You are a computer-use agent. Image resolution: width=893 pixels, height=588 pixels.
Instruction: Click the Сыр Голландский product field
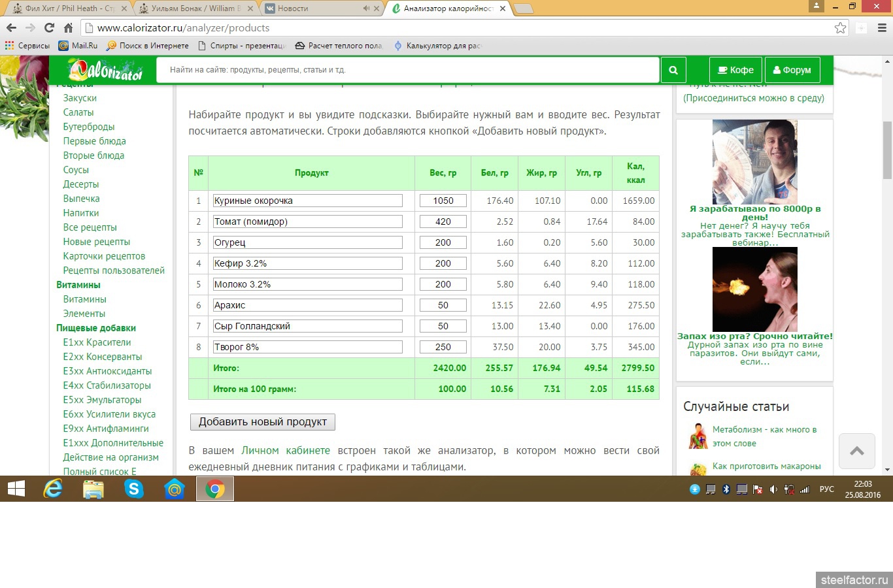point(307,326)
